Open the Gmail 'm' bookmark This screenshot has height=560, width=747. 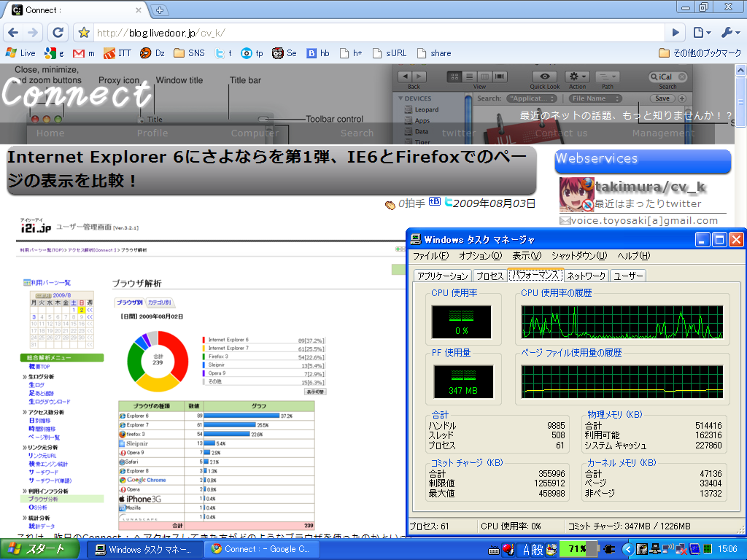[x=84, y=52]
